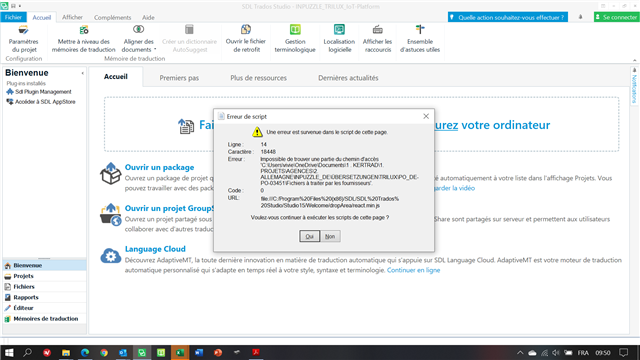Open Adobe Acrobat from the taskbar

256,352
